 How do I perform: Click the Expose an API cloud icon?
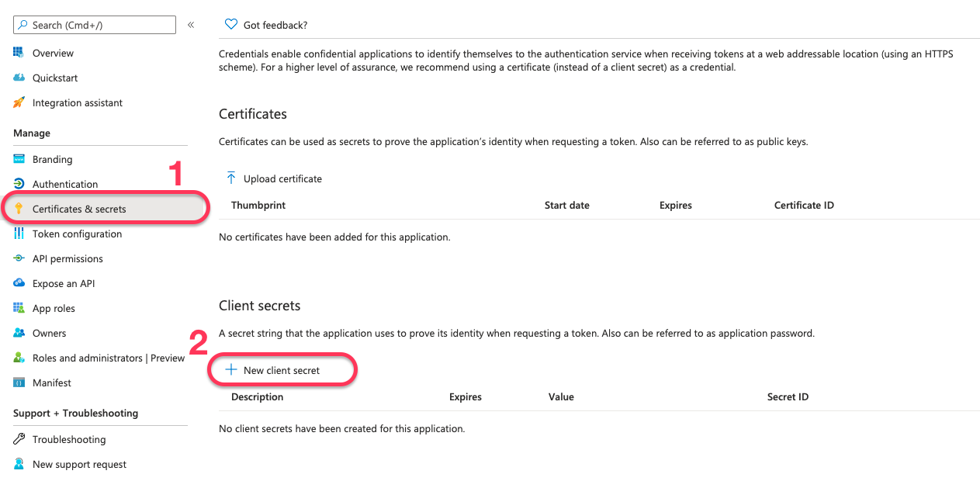[x=19, y=284]
